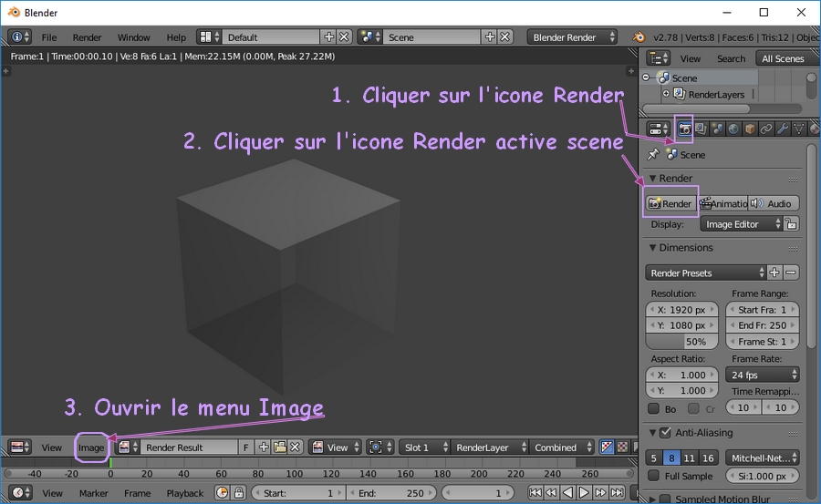Viewport: 821px width, 504px height.
Task: Toggle the F fake user button
Action: 245,447
